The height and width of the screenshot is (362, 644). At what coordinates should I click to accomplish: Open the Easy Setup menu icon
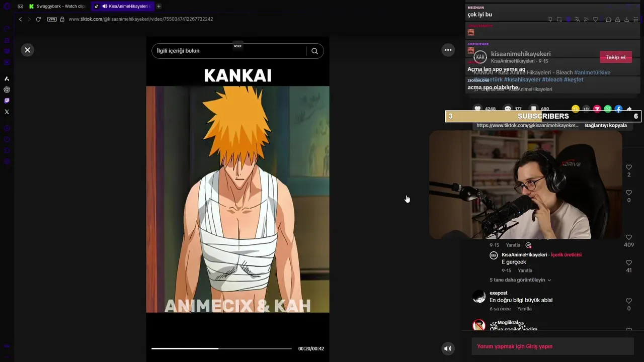click(x=636, y=19)
